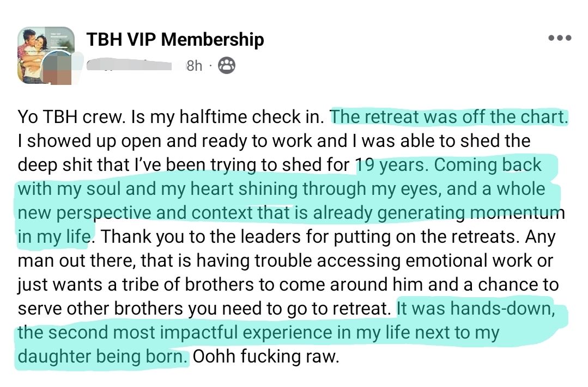Click the highlighted fragment "in my life"

tap(53, 237)
